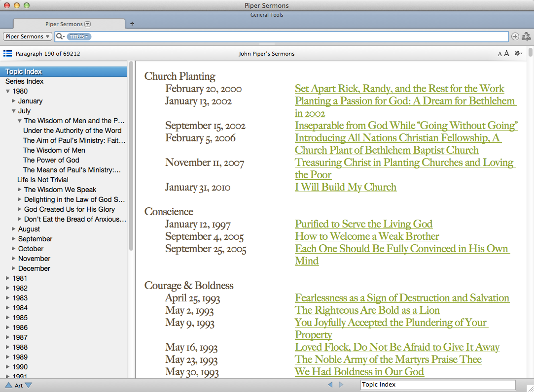
Task: Click the main pane scrollbar thumb
Action: pos(530,52)
